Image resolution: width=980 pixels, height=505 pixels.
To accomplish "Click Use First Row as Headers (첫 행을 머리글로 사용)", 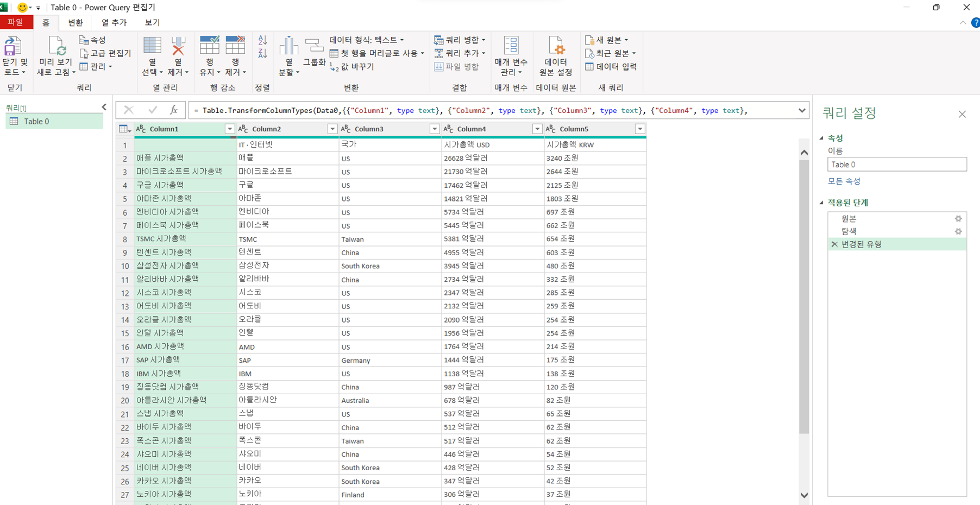I will [x=377, y=53].
